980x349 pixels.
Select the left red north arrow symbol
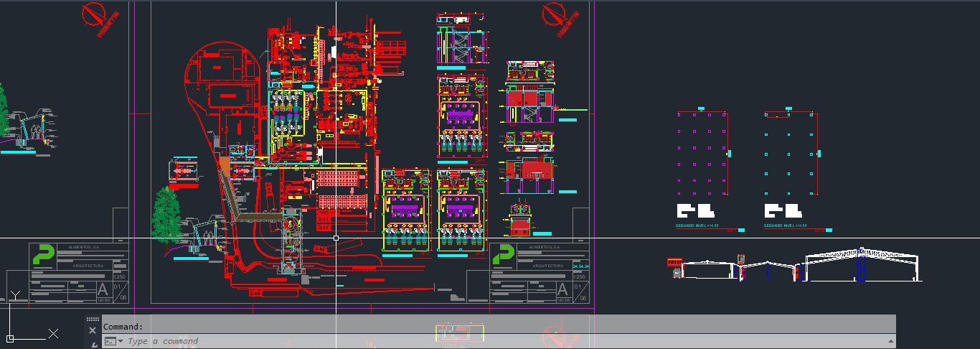[100, 17]
